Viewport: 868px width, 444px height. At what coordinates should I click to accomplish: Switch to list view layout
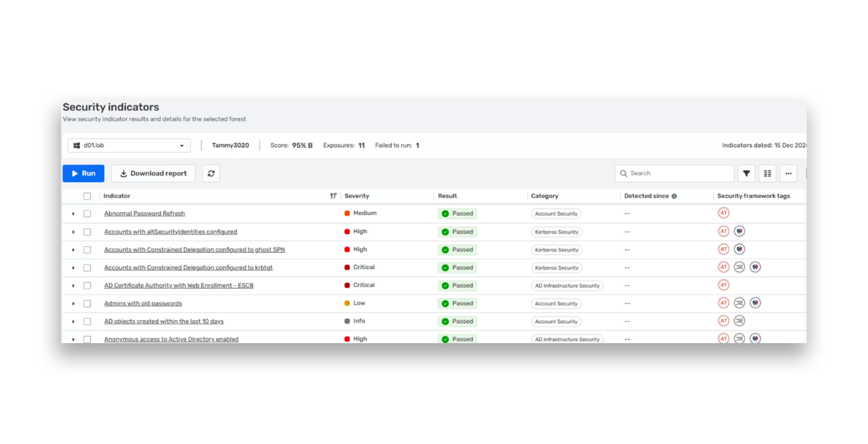[x=767, y=173]
